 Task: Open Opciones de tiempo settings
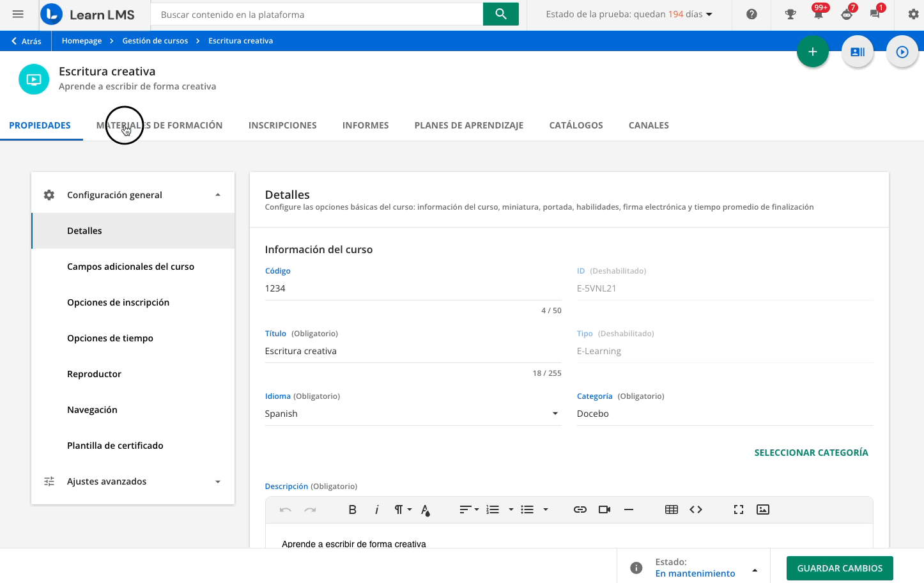[133, 338]
